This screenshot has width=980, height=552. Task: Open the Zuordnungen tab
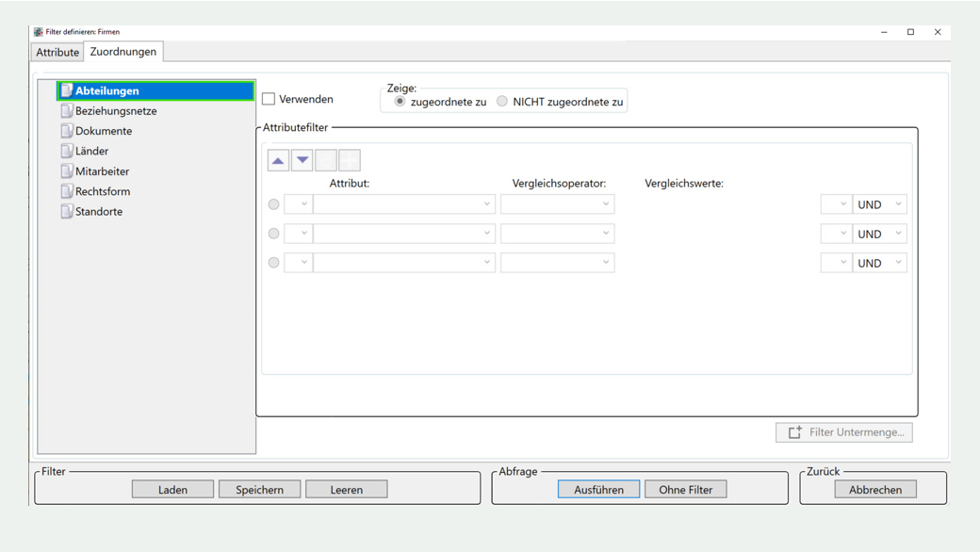[123, 52]
